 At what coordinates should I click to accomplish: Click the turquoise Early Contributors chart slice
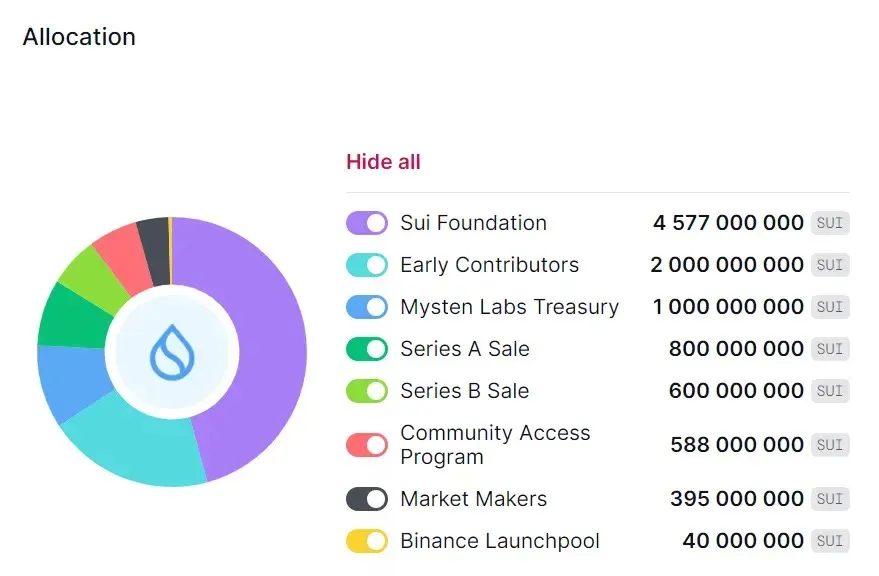point(135,440)
